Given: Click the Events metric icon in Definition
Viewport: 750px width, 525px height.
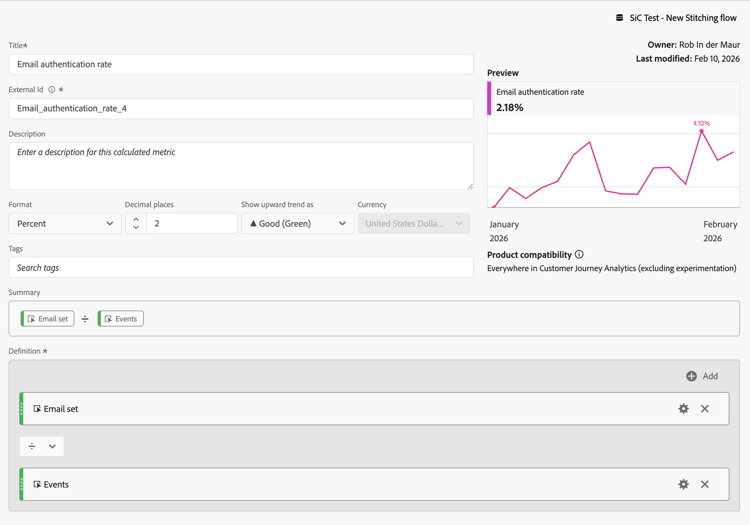Looking at the screenshot, I should pyautogui.click(x=37, y=484).
